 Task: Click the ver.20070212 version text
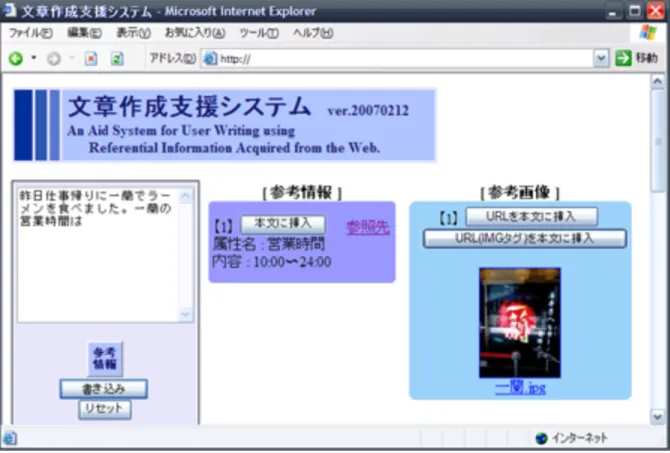pos(368,111)
